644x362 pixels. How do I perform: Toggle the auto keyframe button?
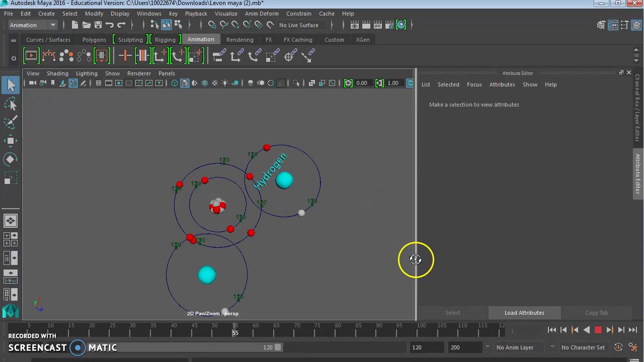point(618,347)
